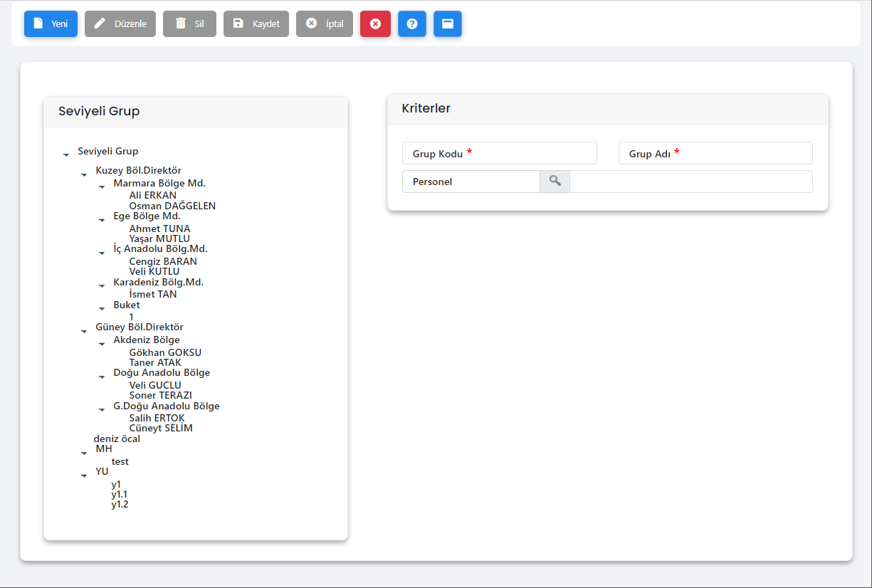The width and height of the screenshot is (872, 588).
Task: Select Veli KUTLU in the tree
Action: coord(154,271)
